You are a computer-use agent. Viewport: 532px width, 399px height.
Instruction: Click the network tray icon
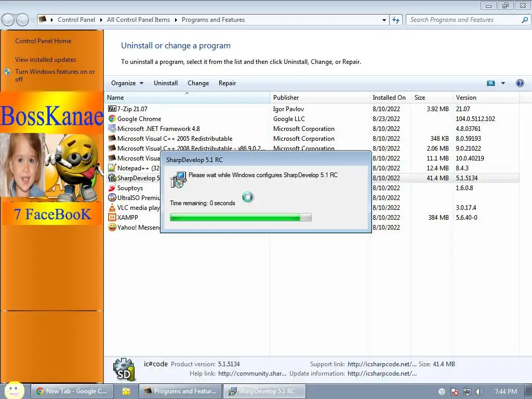click(467, 392)
